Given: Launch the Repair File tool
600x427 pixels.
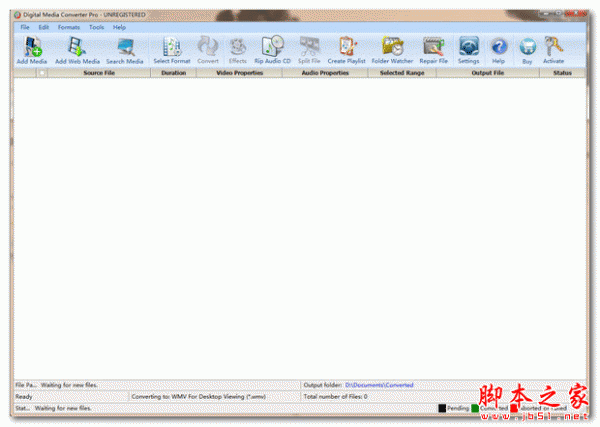Looking at the screenshot, I should [x=433, y=50].
